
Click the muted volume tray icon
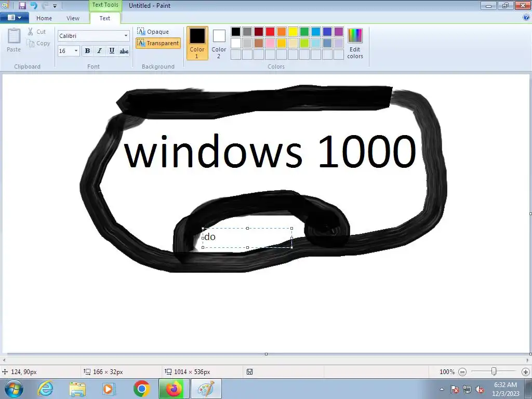[x=480, y=390]
